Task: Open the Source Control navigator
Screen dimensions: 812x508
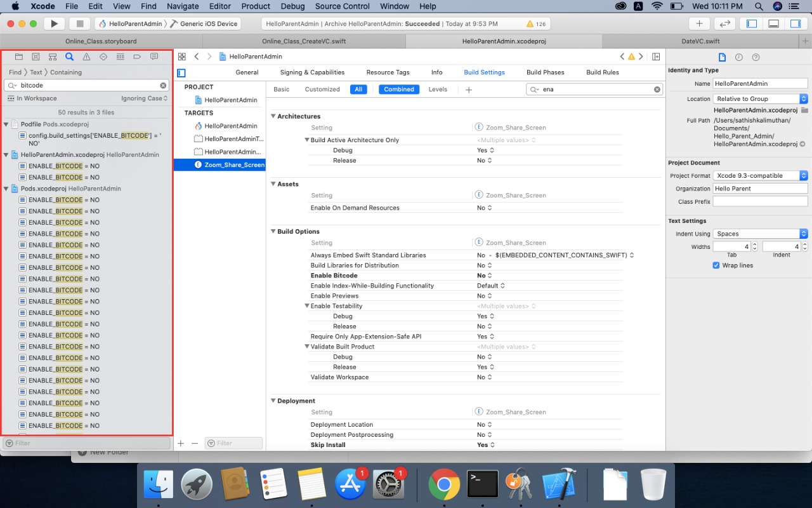Action: (x=36, y=57)
